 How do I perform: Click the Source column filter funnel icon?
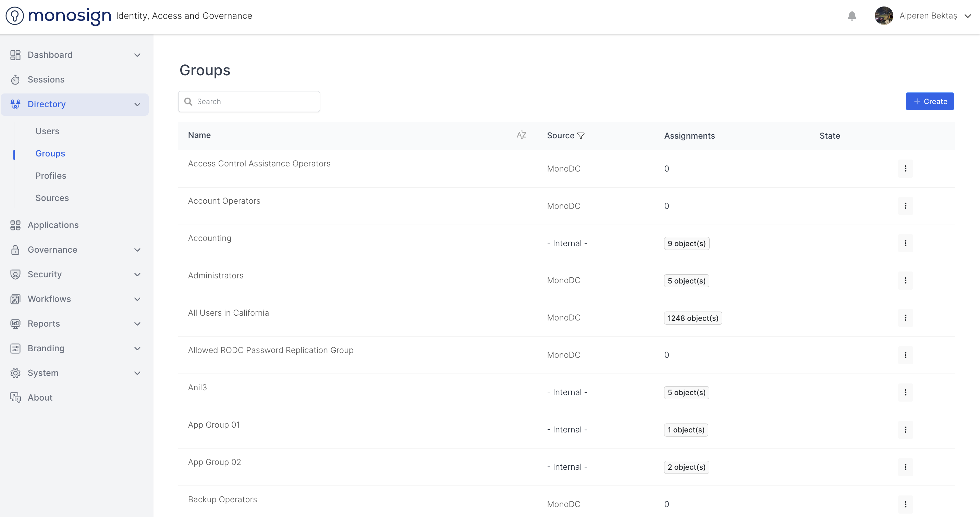[x=581, y=136]
